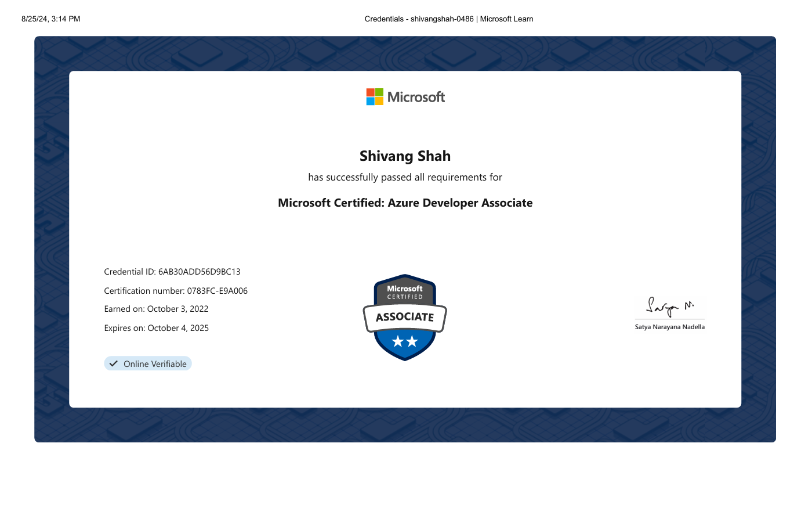Select the name Shivang Shah

(405, 156)
